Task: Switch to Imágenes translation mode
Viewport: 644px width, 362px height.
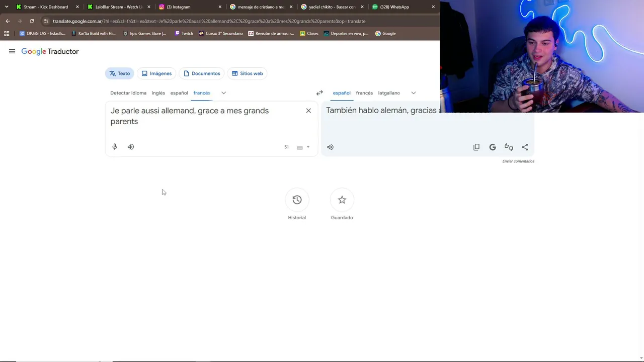Action: [x=156, y=73]
